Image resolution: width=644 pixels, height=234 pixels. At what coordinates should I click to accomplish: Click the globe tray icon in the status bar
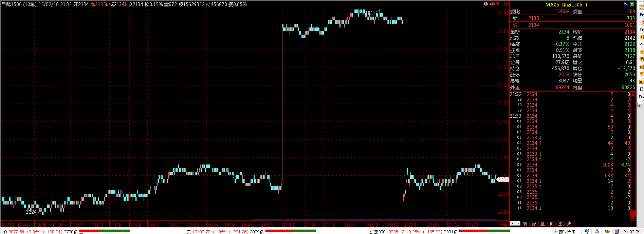[x=587, y=231]
